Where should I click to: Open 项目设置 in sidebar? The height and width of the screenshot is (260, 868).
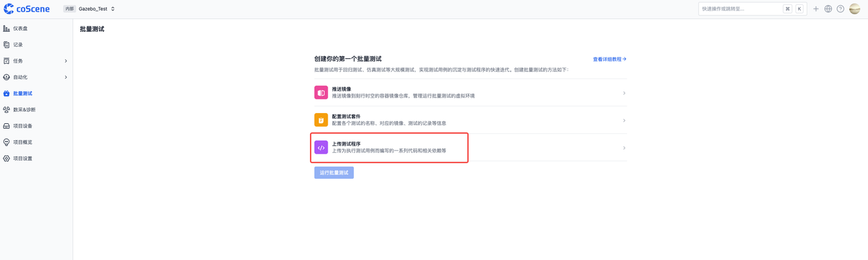(37, 158)
